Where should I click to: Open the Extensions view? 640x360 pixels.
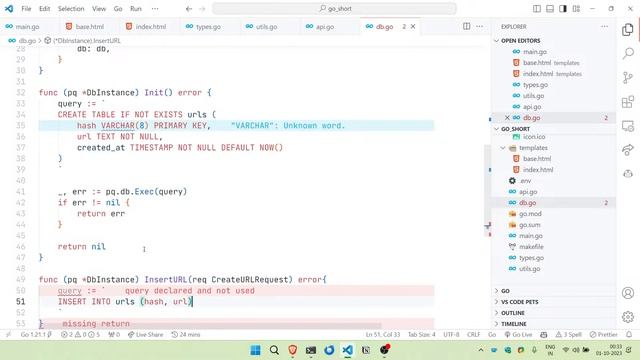click(628, 102)
